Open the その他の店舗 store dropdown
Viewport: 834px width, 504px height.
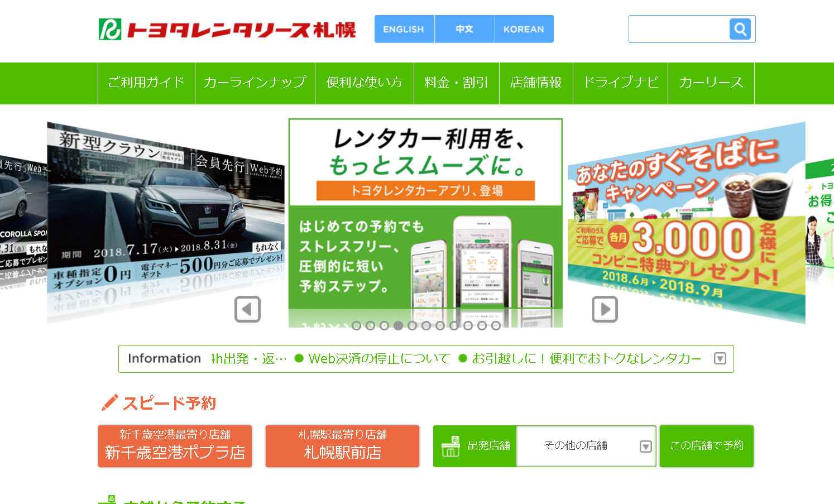pyautogui.click(x=586, y=445)
